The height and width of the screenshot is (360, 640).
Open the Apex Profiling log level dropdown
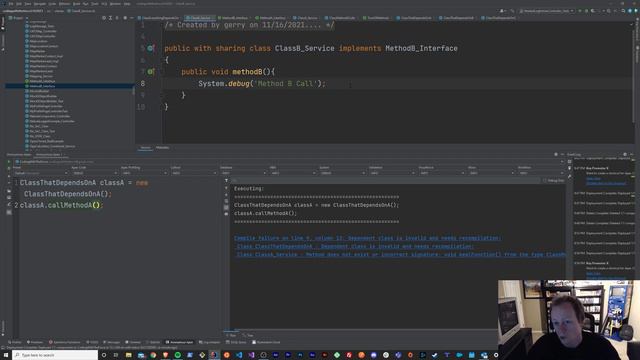pos(144,173)
